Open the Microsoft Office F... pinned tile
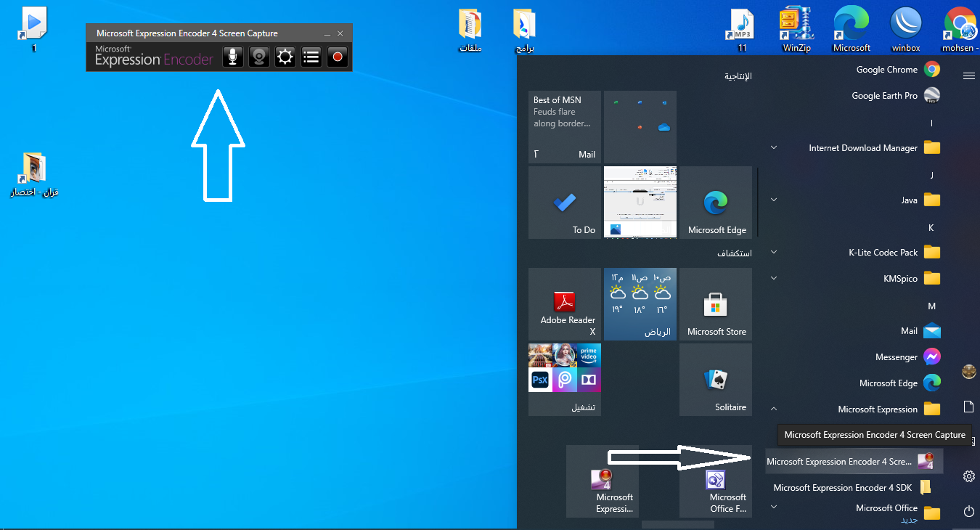The width and height of the screenshot is (980, 530). pyautogui.click(x=716, y=481)
